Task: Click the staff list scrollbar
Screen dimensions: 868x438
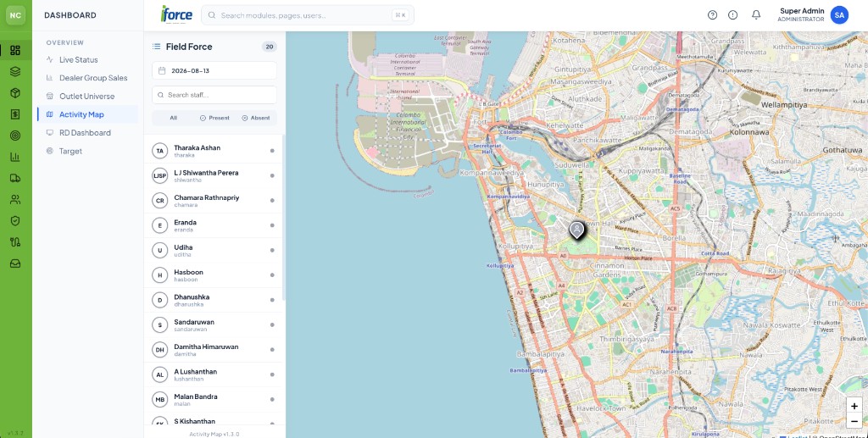Action: pyautogui.click(x=284, y=218)
